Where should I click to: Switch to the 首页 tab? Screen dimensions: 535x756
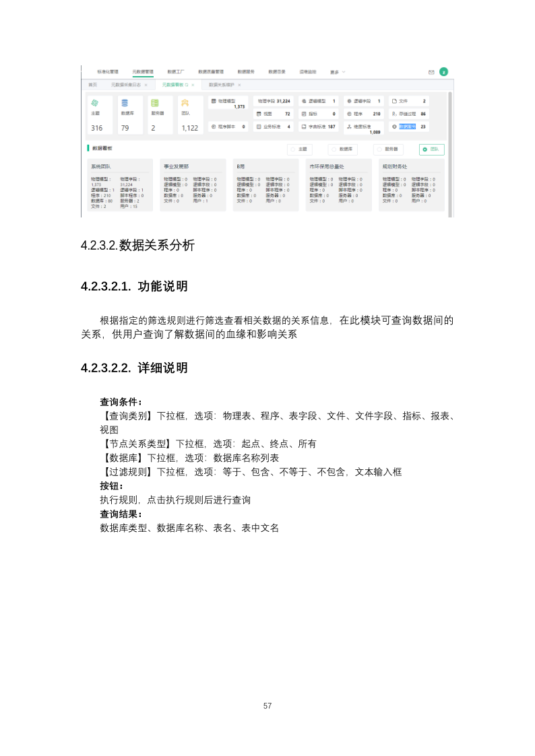(x=92, y=85)
